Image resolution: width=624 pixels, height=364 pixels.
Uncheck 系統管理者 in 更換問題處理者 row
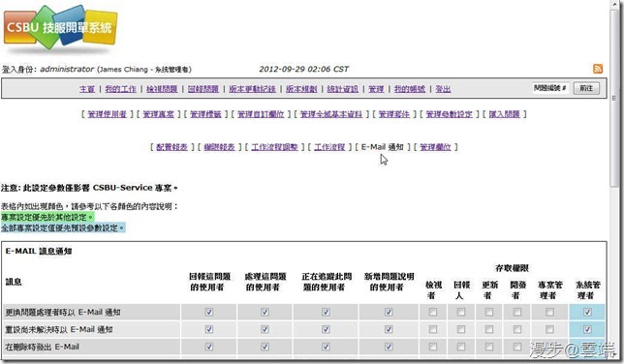click(x=587, y=313)
